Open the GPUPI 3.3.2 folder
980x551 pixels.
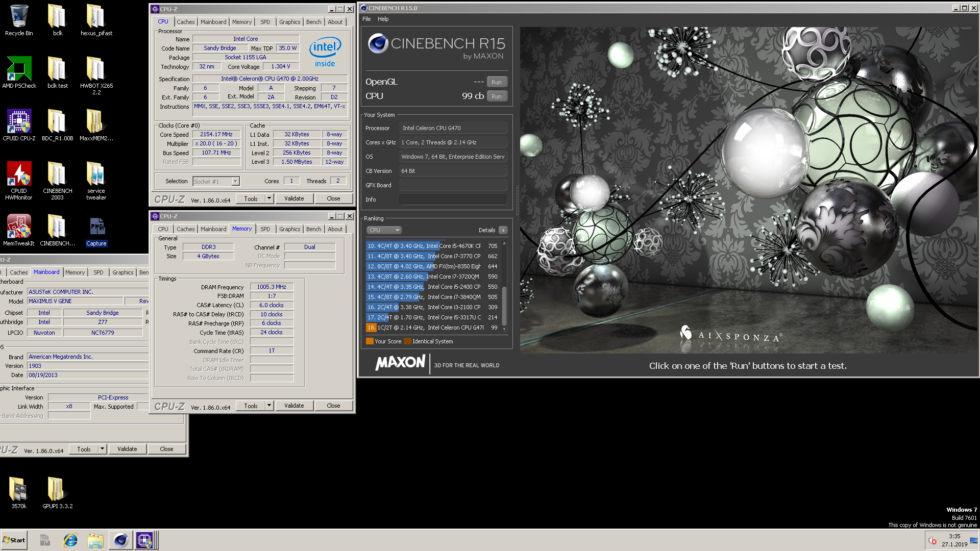point(57,493)
